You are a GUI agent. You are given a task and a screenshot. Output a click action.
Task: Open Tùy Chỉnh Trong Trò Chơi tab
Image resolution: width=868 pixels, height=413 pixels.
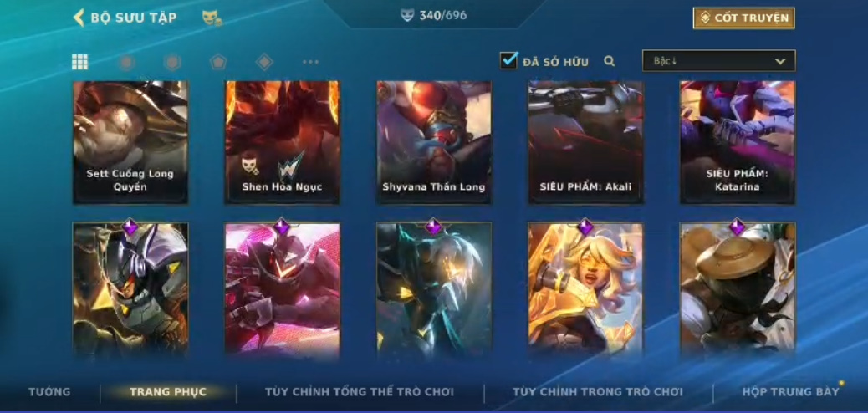coord(598,392)
